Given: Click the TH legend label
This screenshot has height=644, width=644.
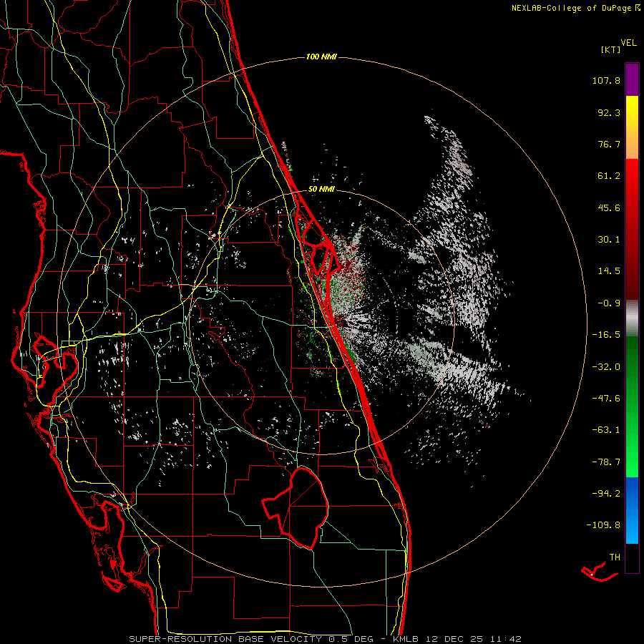Looking at the screenshot, I should (615, 557).
